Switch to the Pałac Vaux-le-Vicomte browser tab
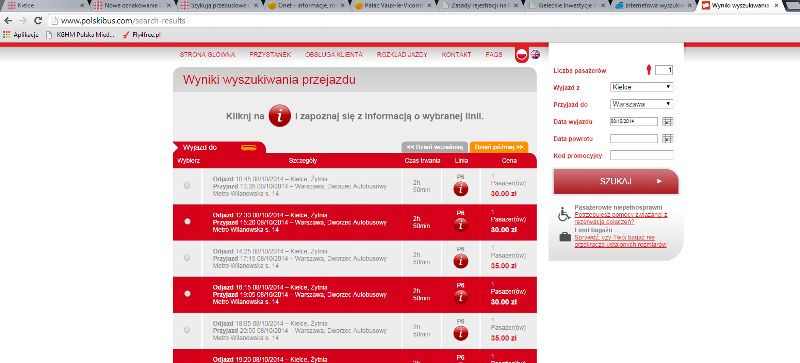800x363 pixels. [393, 6]
